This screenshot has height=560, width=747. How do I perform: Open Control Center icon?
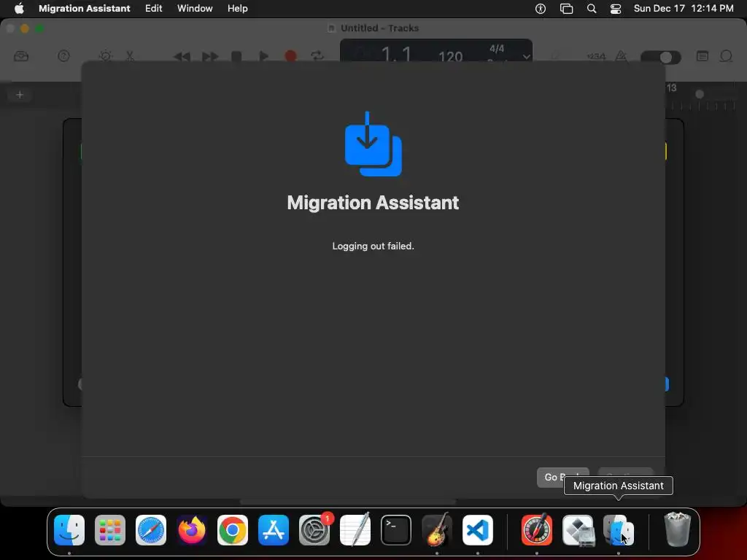click(616, 8)
